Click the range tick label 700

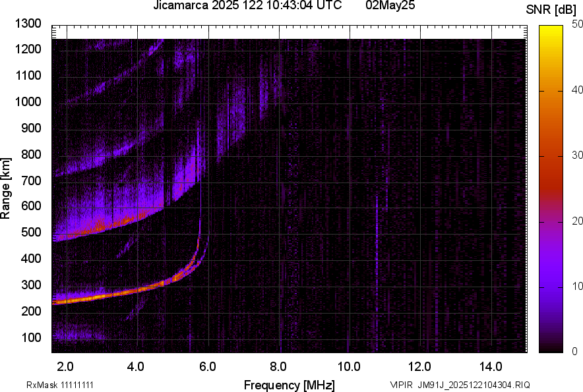[x=31, y=181]
